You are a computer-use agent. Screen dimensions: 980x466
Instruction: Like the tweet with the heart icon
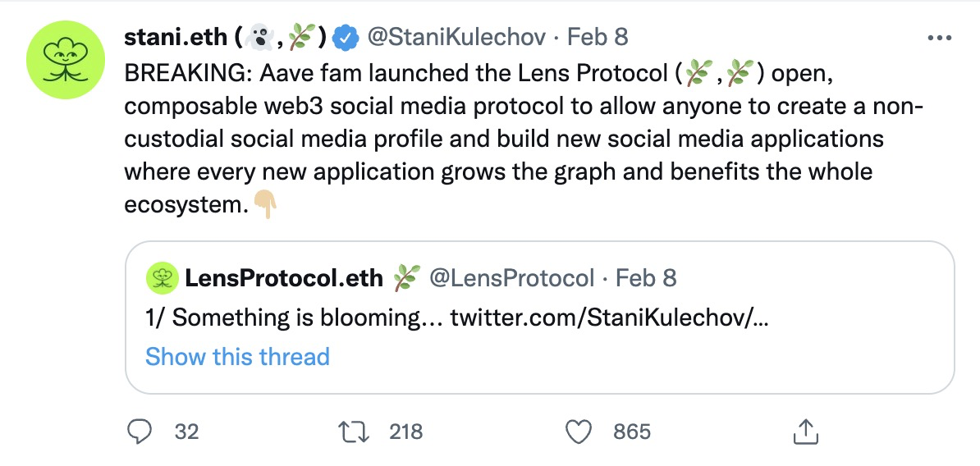pos(580,432)
